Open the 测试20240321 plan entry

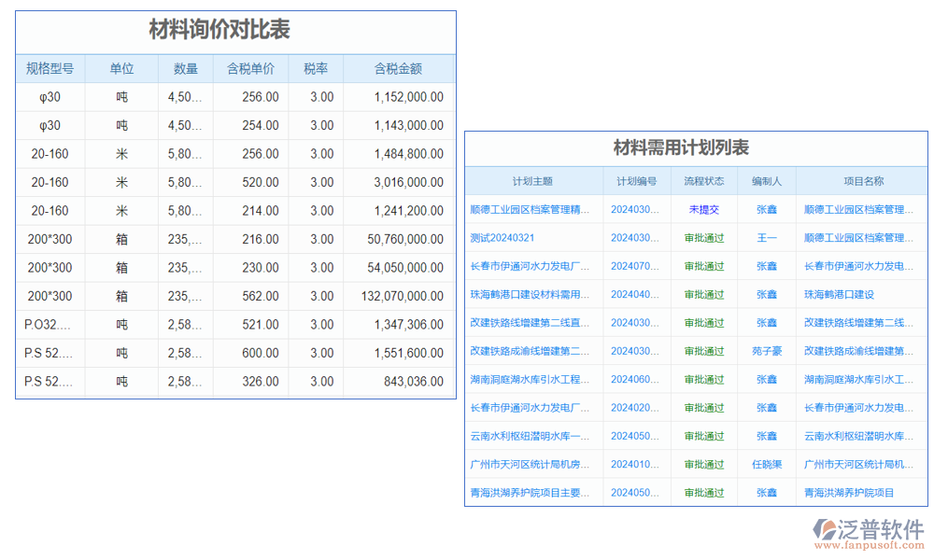coord(502,238)
